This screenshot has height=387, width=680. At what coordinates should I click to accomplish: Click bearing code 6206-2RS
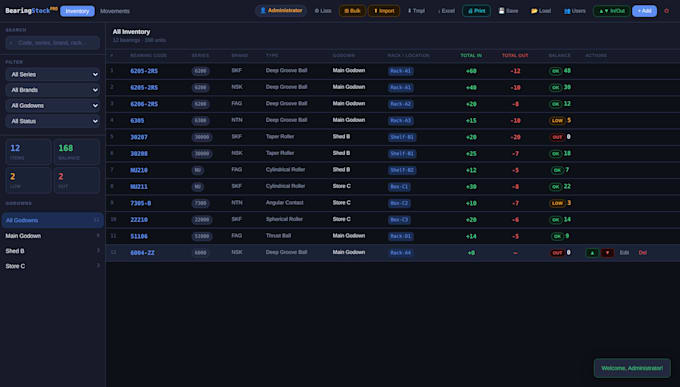144,104
